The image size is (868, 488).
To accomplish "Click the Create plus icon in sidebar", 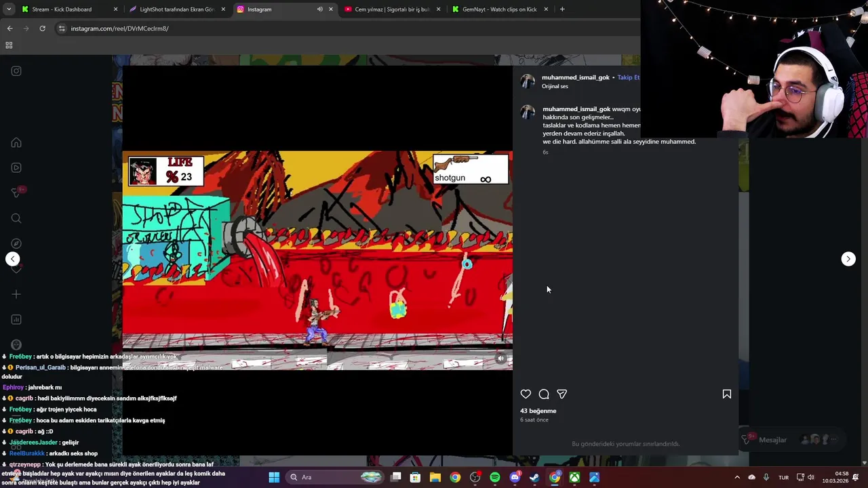I will pos(16,294).
